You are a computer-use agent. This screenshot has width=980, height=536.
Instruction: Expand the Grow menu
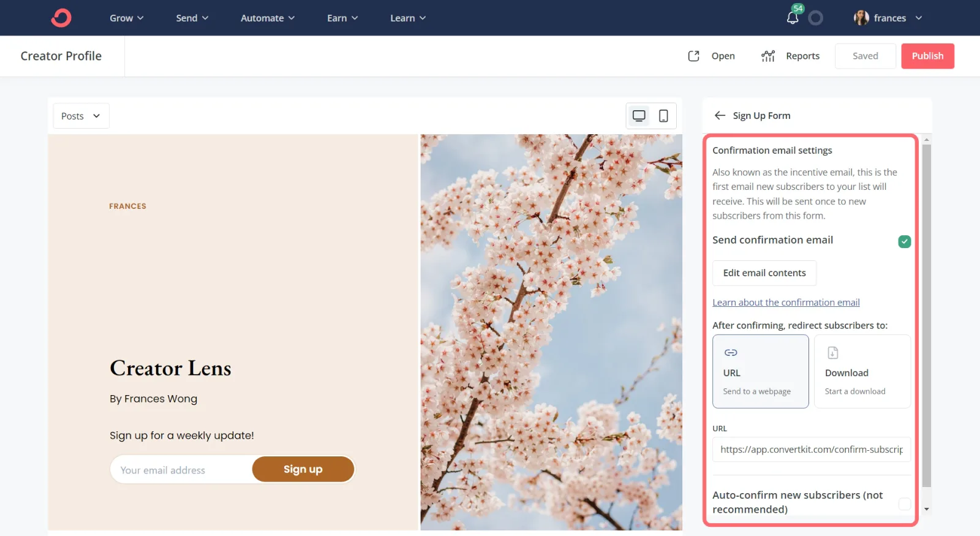(x=126, y=18)
